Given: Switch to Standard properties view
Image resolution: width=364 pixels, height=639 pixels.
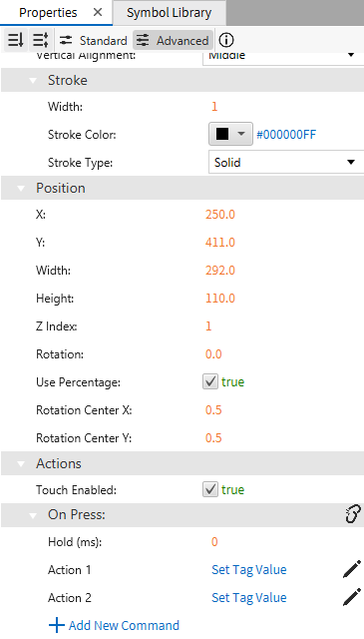Looking at the screenshot, I should tap(93, 40).
